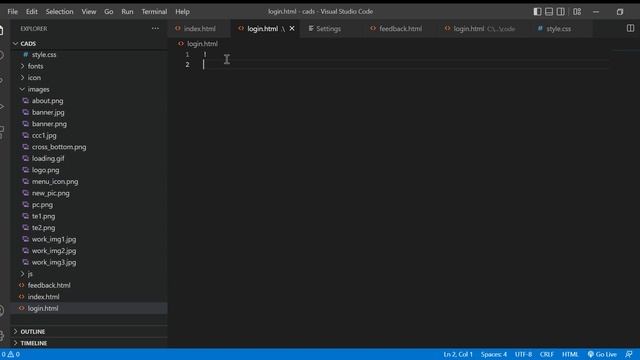Open new_pic.png file
Viewport: 640px width, 360px height.
(x=51, y=193)
